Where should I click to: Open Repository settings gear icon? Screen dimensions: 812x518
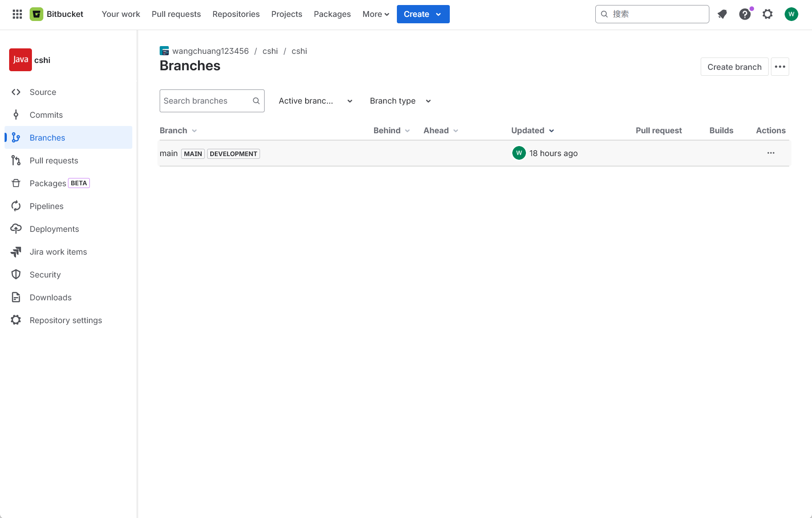pyautogui.click(x=16, y=320)
